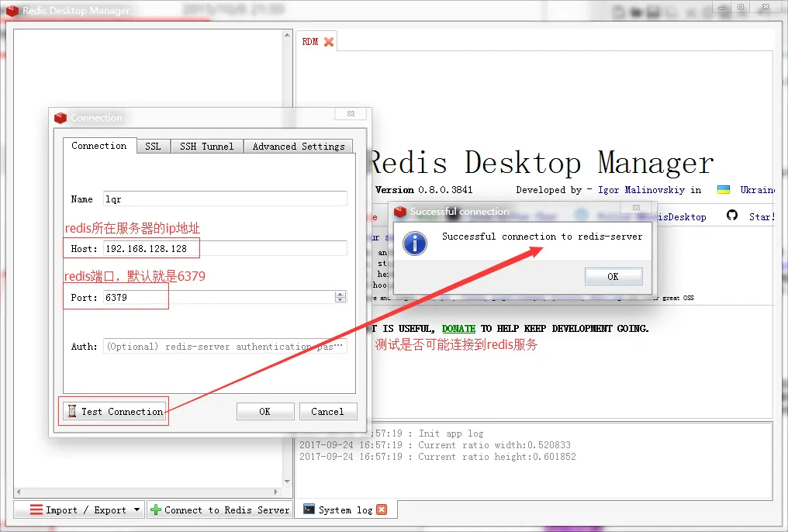Screen dimensions: 788x532
Task: Click left arrow of horizontal scrollbar
Action: coord(19,492)
